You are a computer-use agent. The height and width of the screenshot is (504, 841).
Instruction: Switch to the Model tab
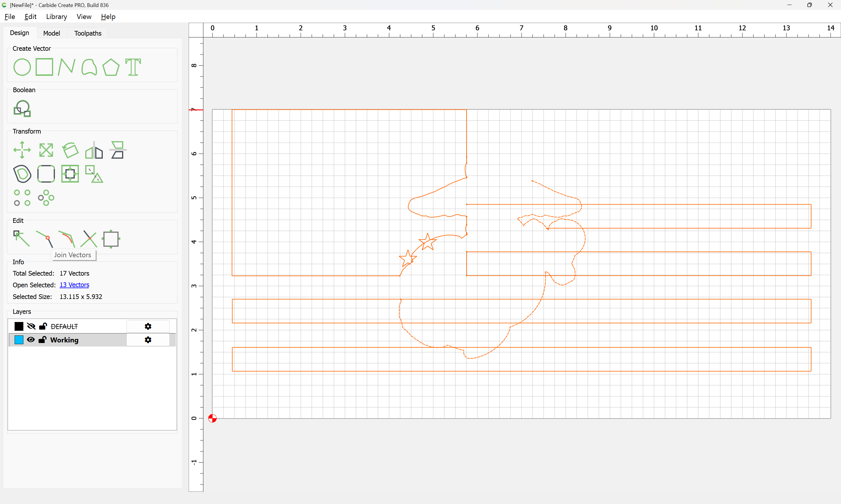tap(52, 33)
